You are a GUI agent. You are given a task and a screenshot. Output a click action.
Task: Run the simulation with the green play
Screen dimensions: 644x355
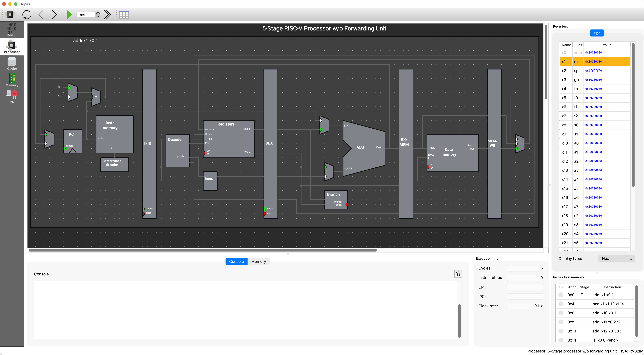(69, 14)
